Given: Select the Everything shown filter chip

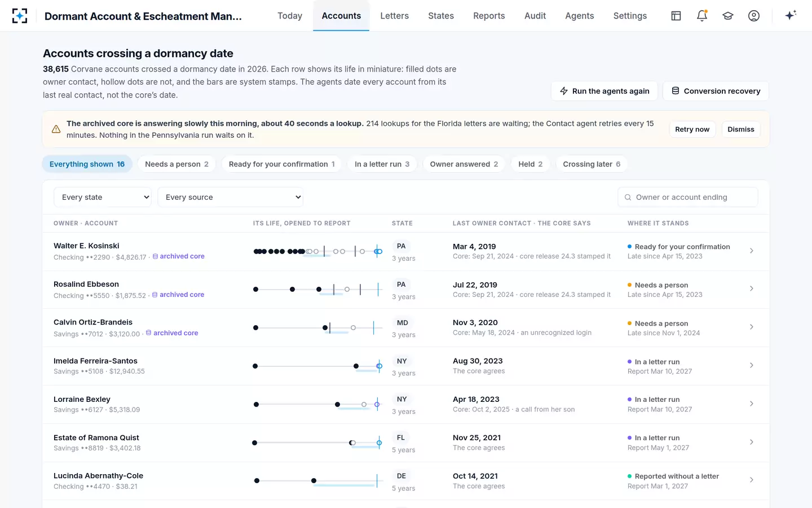Looking at the screenshot, I should point(87,164).
